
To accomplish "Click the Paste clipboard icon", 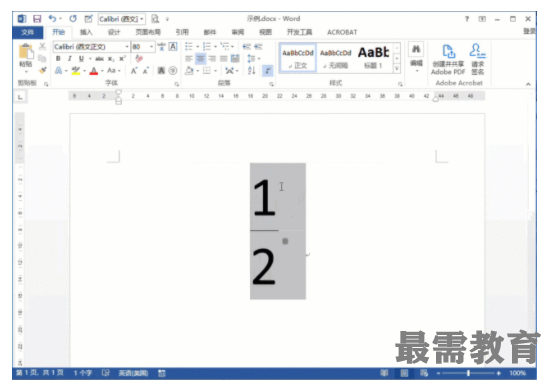I will (x=26, y=52).
